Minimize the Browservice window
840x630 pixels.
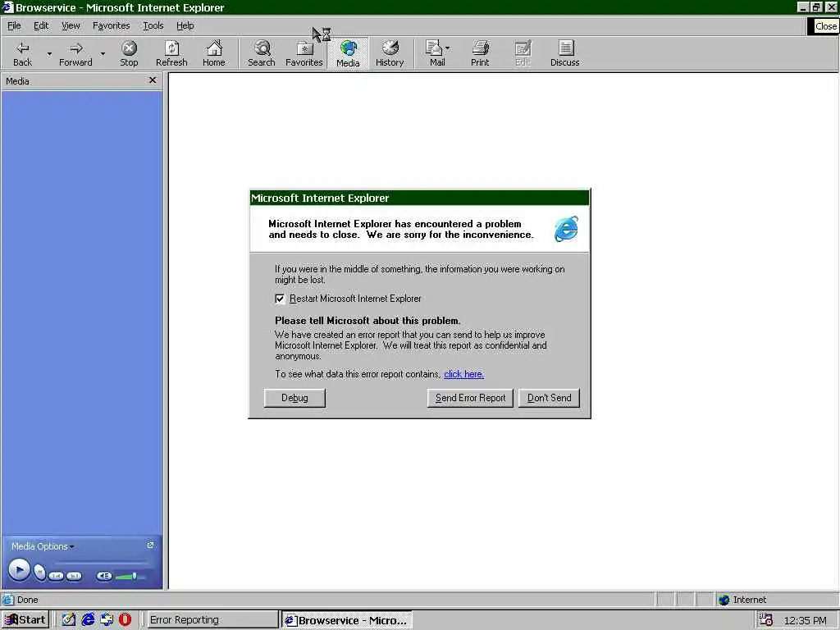pos(802,7)
